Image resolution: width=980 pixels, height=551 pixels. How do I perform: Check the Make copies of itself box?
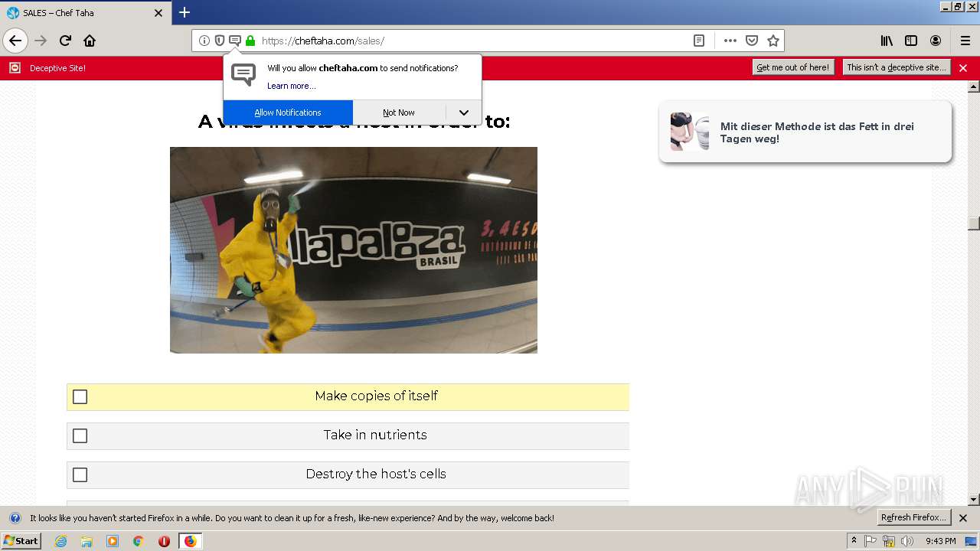pos(80,396)
